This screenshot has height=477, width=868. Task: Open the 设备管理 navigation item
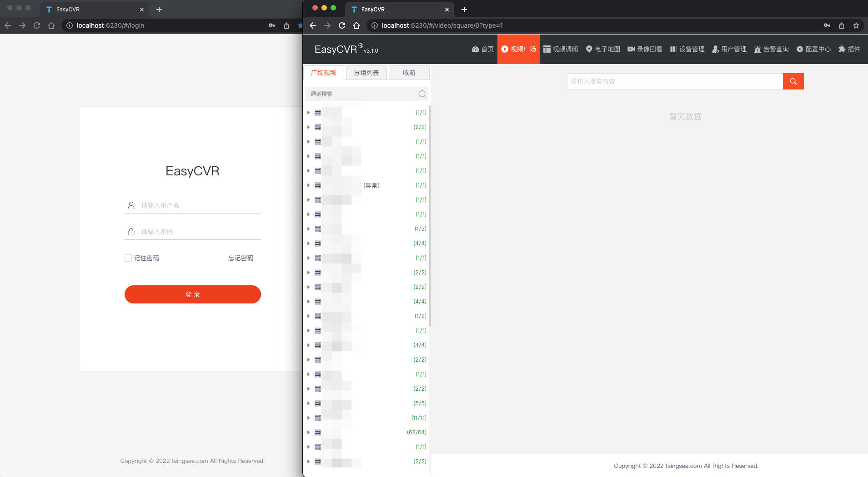(x=687, y=49)
